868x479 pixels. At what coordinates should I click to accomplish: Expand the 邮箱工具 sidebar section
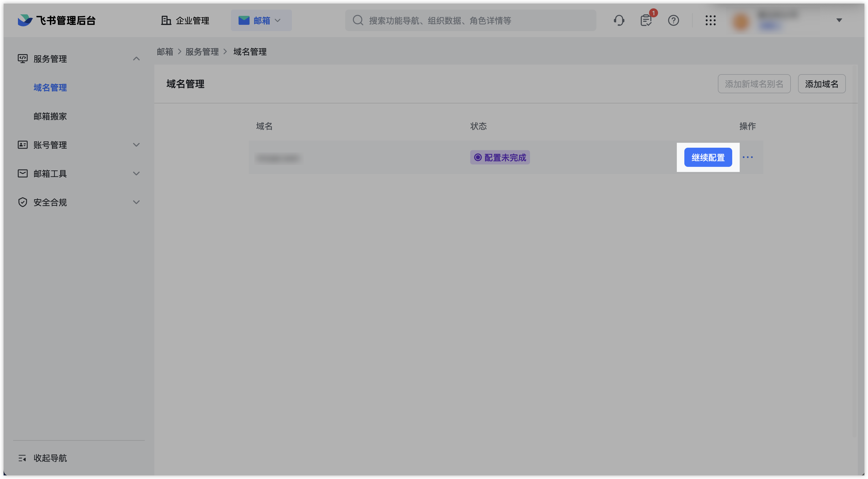pos(136,173)
